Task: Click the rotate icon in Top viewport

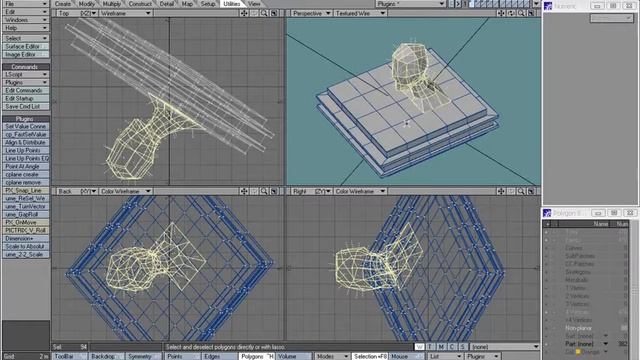Action: click(254, 13)
